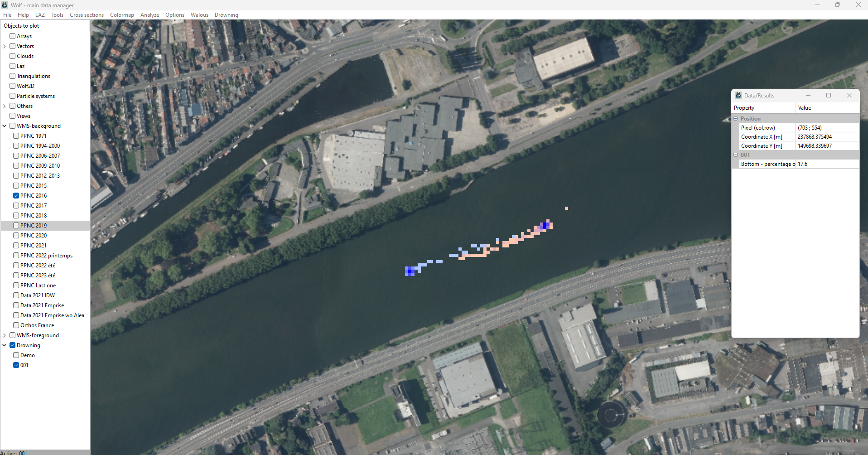Minimize the Data/Results window

click(808, 95)
